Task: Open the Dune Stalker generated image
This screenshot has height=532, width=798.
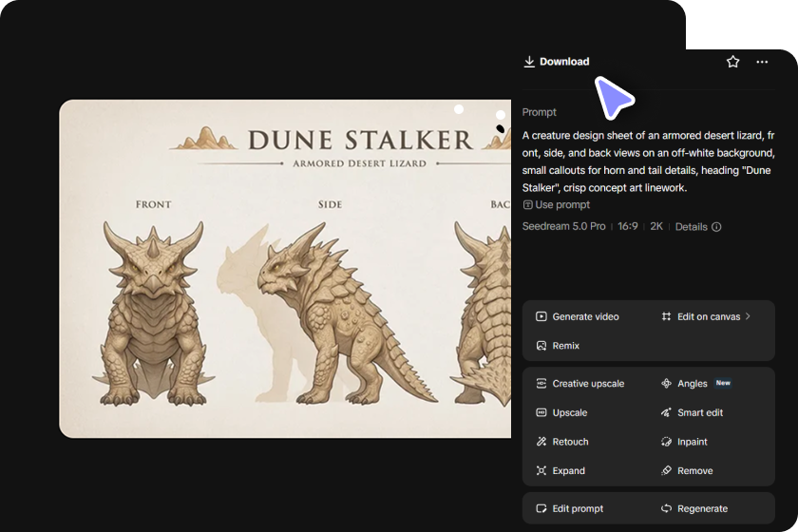Action: (285, 269)
